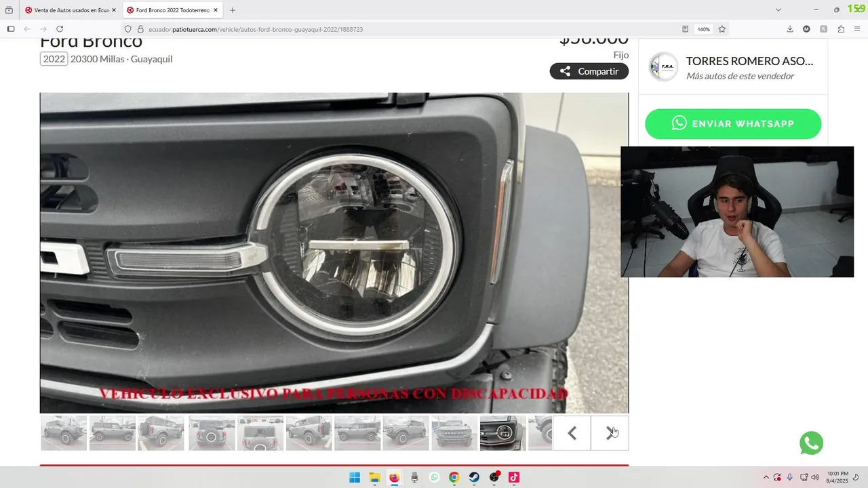
Task: Show the next gallery photo arrow
Action: click(x=610, y=433)
